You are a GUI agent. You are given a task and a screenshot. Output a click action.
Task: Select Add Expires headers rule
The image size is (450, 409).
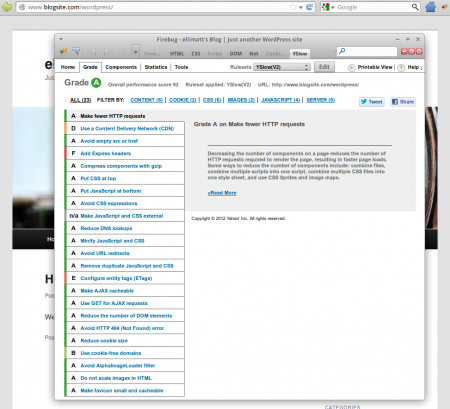pos(124,153)
